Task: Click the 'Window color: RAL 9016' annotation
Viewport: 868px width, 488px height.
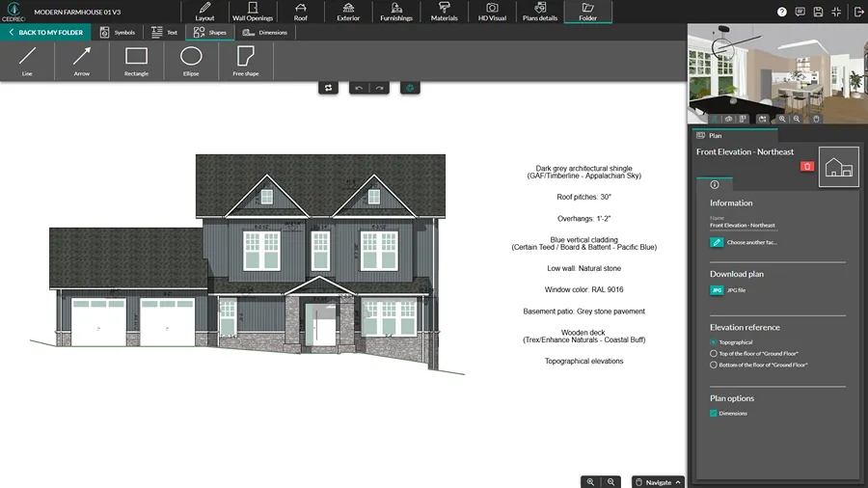Action: coord(583,289)
